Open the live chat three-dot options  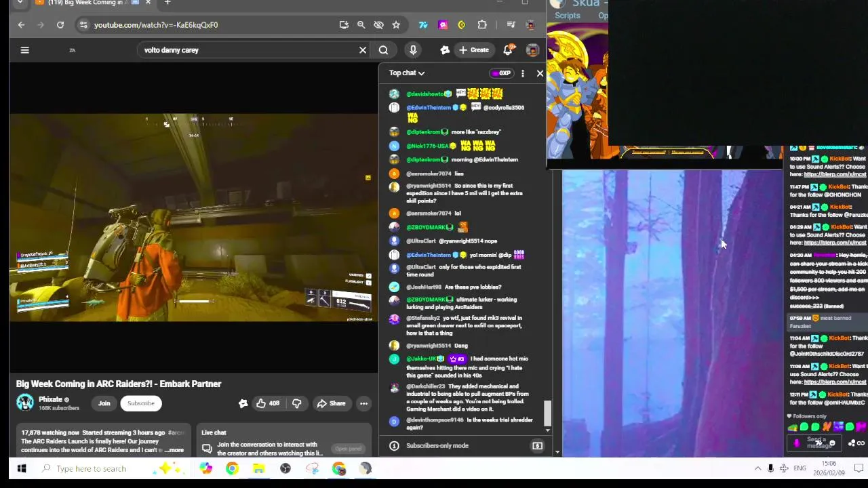click(x=523, y=73)
